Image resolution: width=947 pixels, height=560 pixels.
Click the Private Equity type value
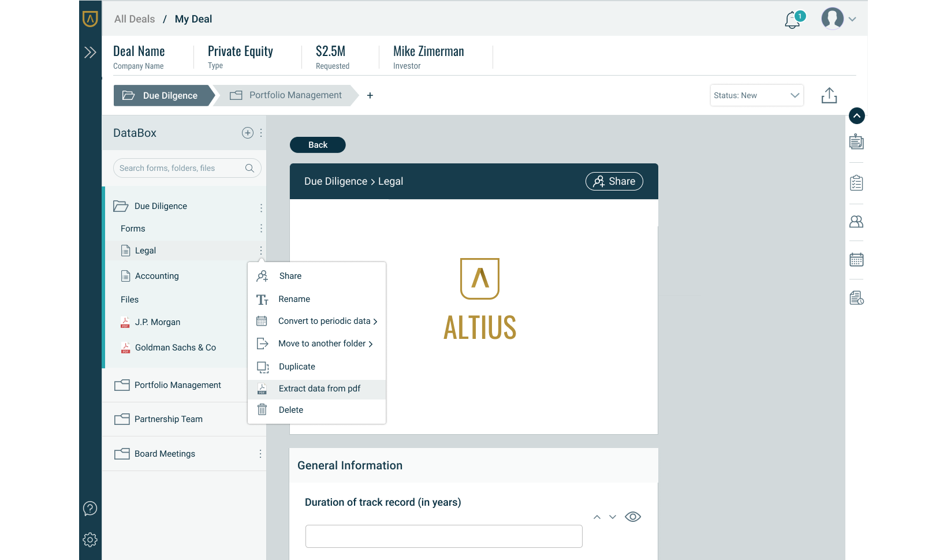point(240,51)
